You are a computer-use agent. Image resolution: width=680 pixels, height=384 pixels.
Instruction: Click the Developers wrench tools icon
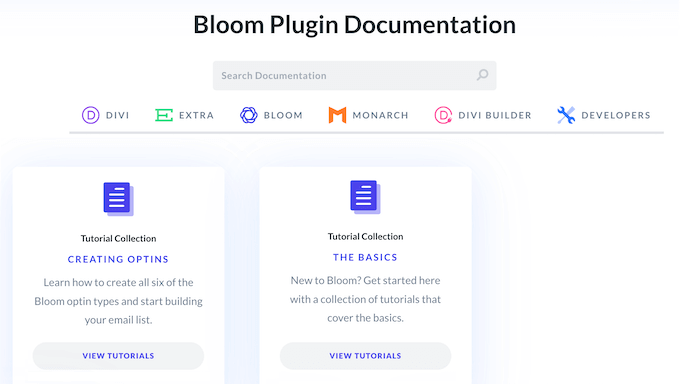coord(566,115)
